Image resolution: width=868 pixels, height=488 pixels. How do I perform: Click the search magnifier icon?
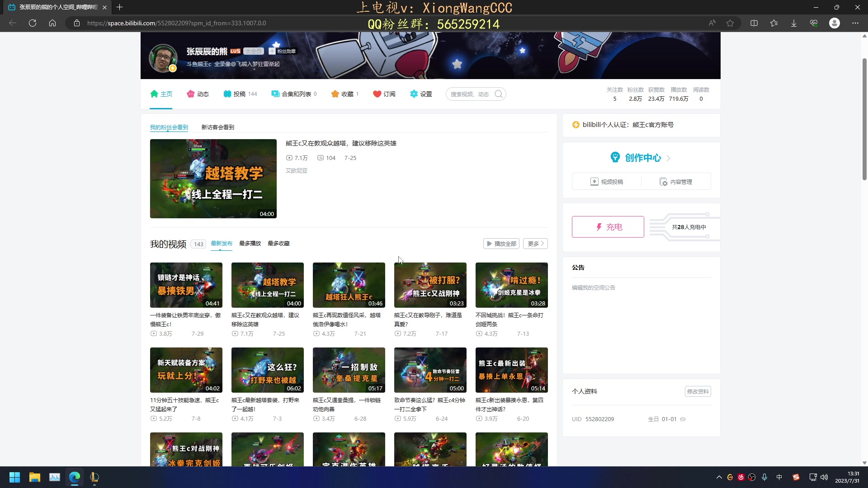point(498,94)
